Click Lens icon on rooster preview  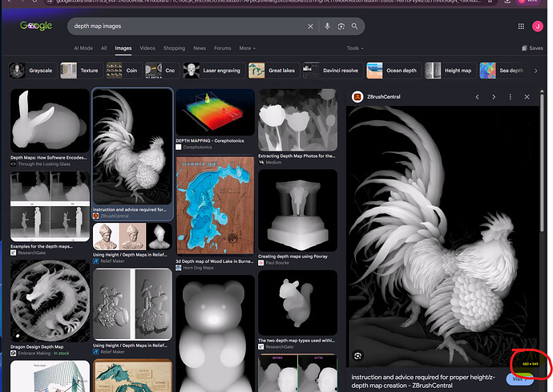click(357, 356)
